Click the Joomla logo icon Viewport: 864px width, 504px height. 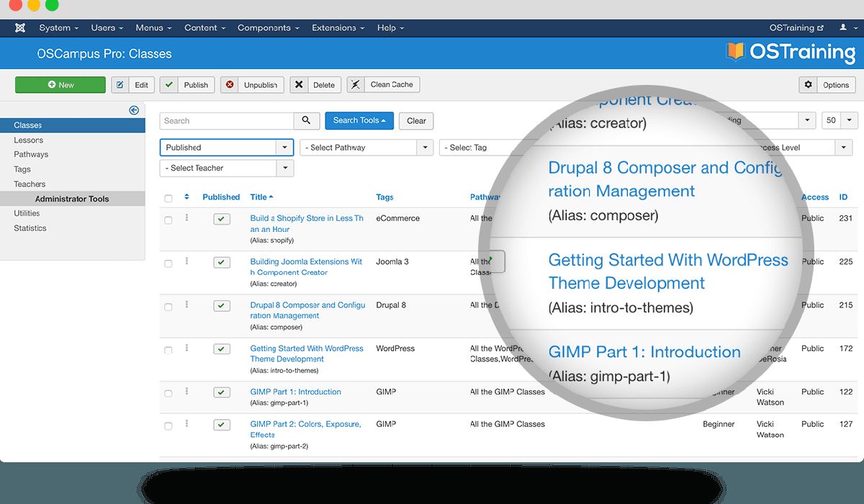click(x=20, y=28)
